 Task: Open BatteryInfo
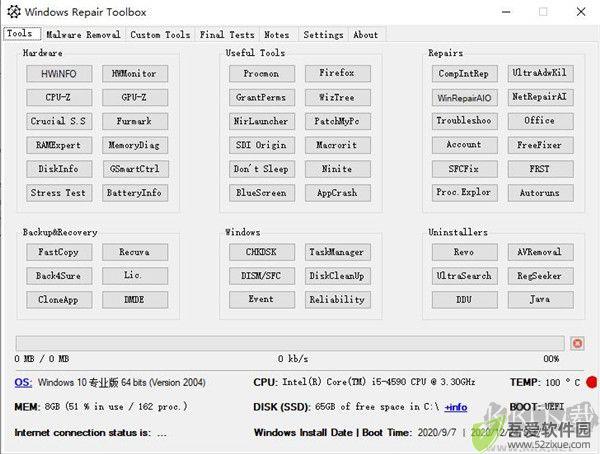135,193
